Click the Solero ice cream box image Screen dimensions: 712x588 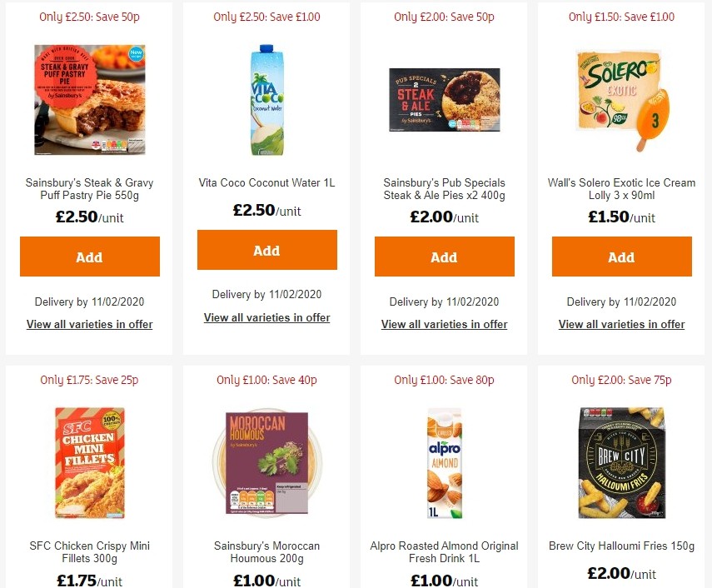click(621, 99)
